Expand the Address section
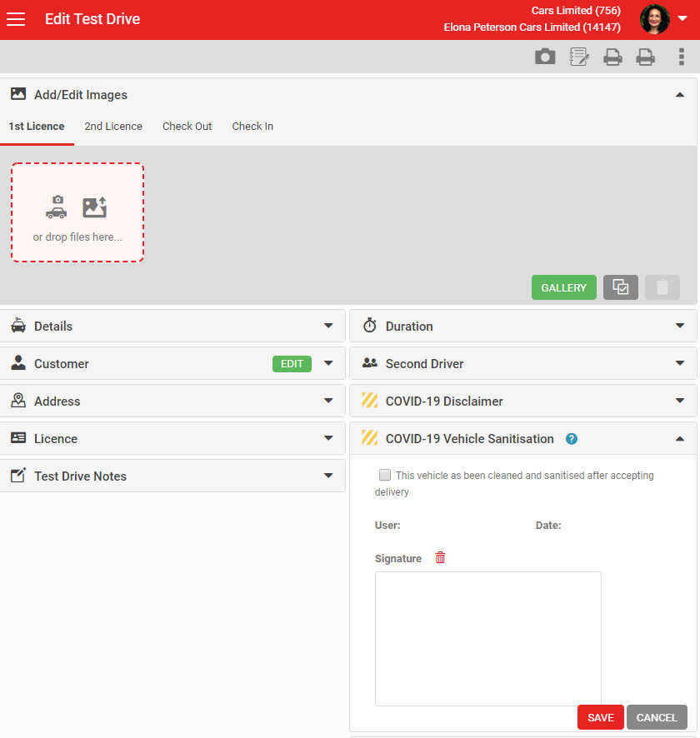 point(328,401)
